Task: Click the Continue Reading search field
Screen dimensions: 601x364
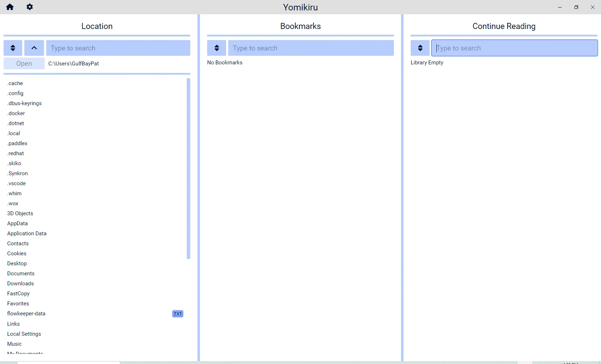Action: [x=514, y=48]
